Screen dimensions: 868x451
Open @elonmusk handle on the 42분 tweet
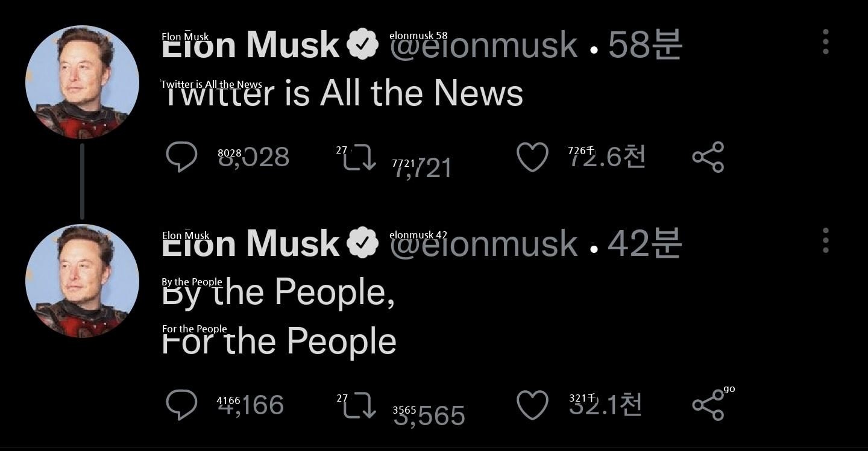pos(483,244)
